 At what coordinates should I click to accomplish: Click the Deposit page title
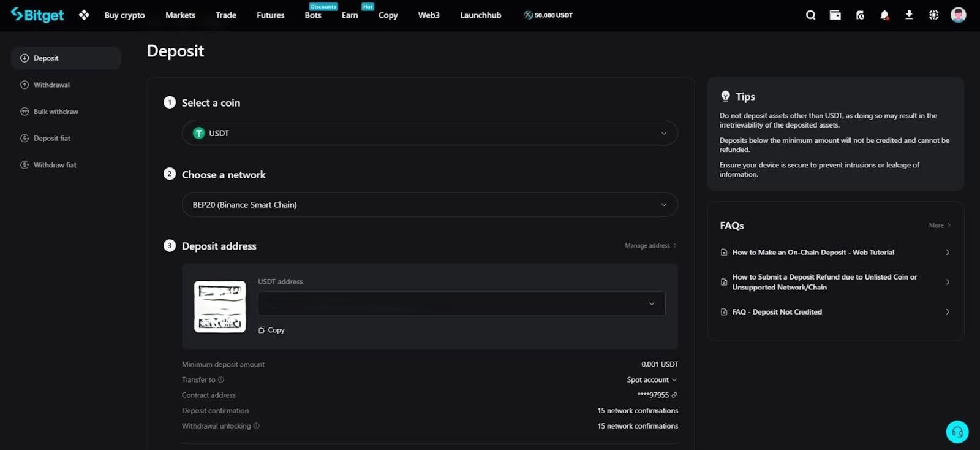click(x=175, y=51)
